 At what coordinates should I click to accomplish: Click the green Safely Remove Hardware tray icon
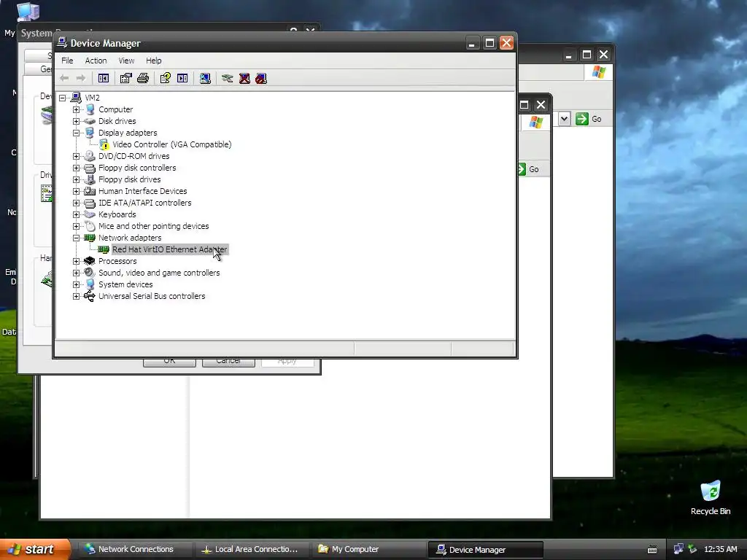(x=693, y=549)
